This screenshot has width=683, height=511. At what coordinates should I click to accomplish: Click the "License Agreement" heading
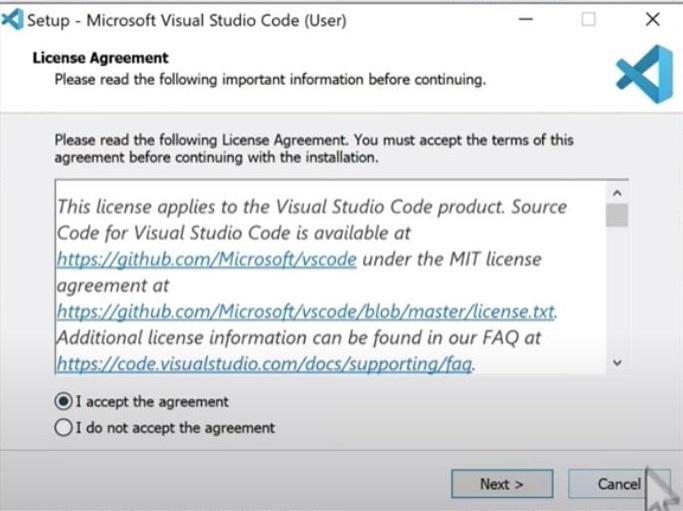101,58
